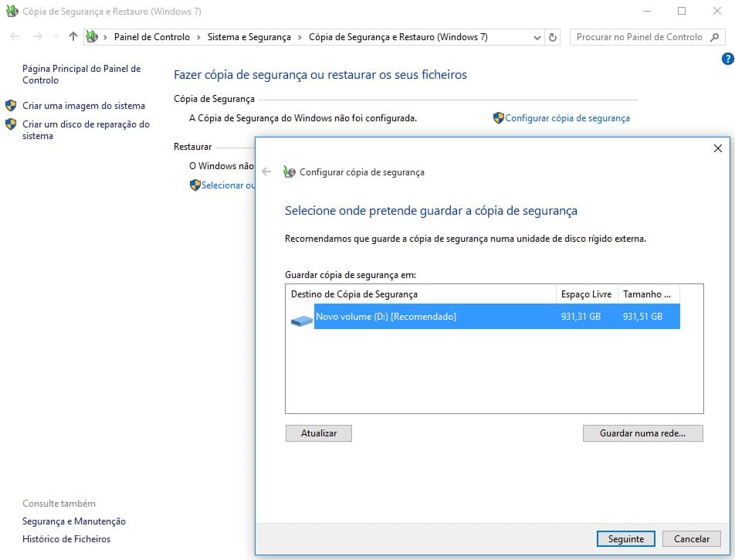Image resolution: width=735 pixels, height=560 pixels.
Task: Close the Cópia de Segurança e Restauro window
Action: click(x=717, y=12)
